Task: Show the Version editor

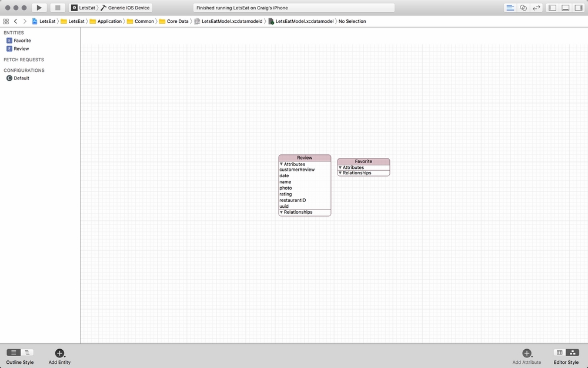Action: pos(536,8)
